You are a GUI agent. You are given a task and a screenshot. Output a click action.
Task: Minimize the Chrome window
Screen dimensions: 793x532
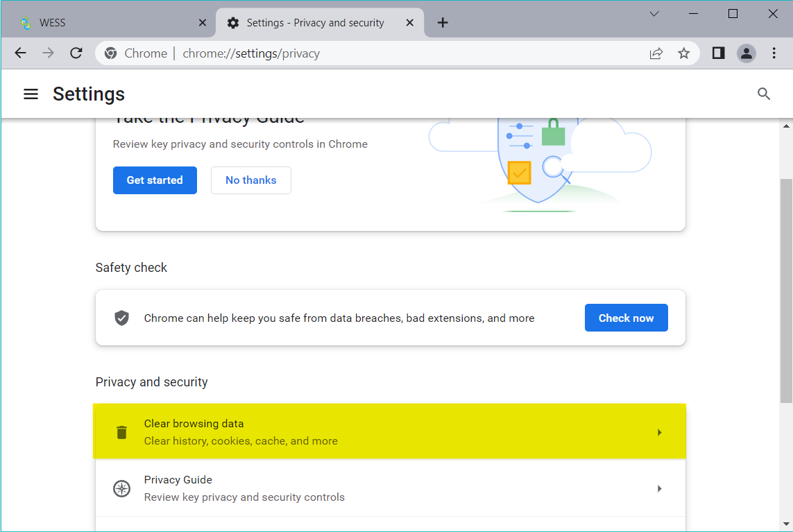point(693,14)
